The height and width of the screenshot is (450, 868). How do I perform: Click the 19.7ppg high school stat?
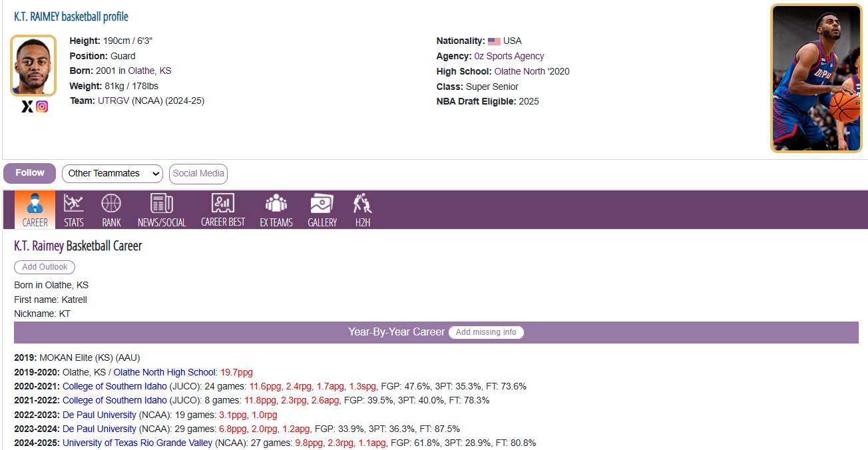[x=236, y=372]
